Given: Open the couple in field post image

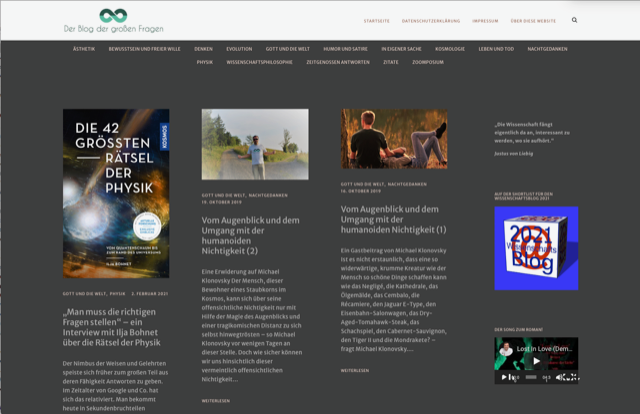Looking at the screenshot, I should pos(394,139).
